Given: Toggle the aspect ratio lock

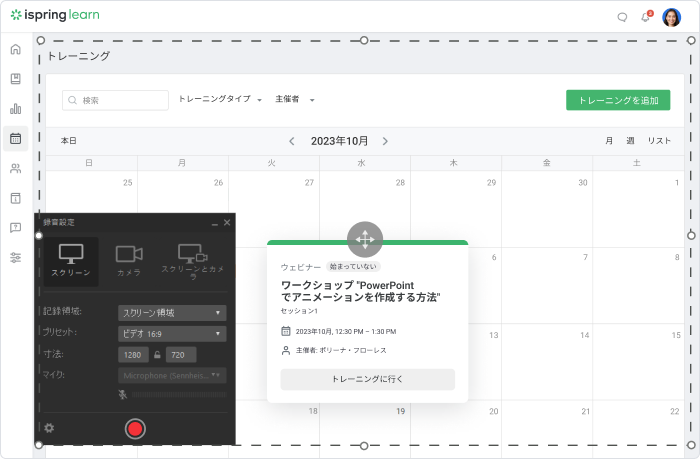Looking at the screenshot, I should click(x=157, y=355).
